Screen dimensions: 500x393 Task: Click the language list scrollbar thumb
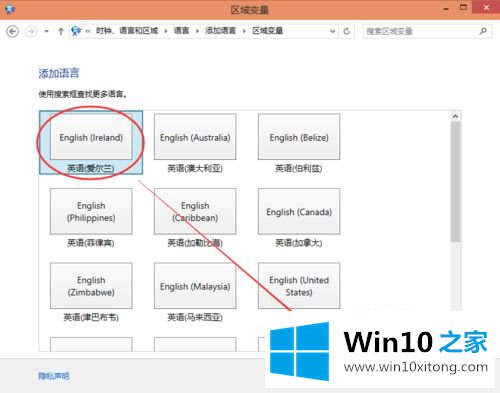(x=455, y=181)
